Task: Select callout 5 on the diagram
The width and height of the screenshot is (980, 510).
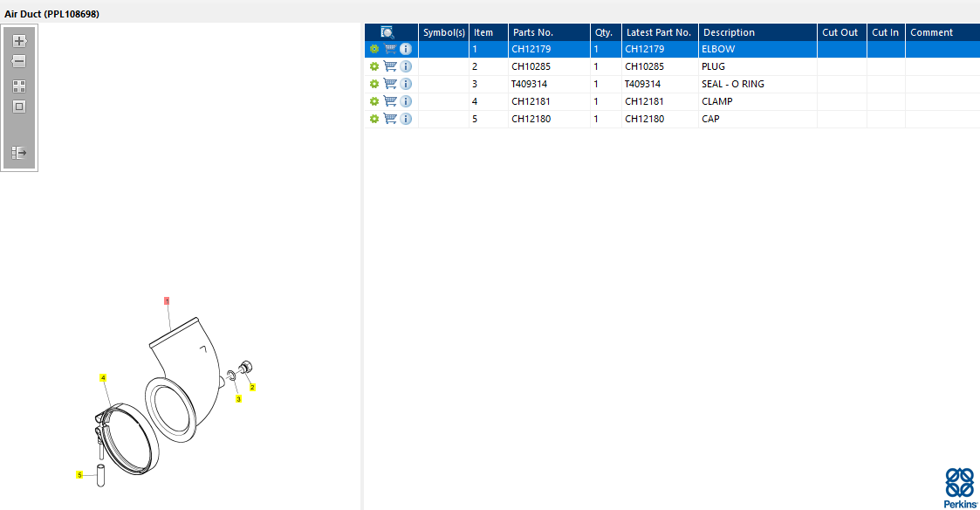Action: (79, 475)
